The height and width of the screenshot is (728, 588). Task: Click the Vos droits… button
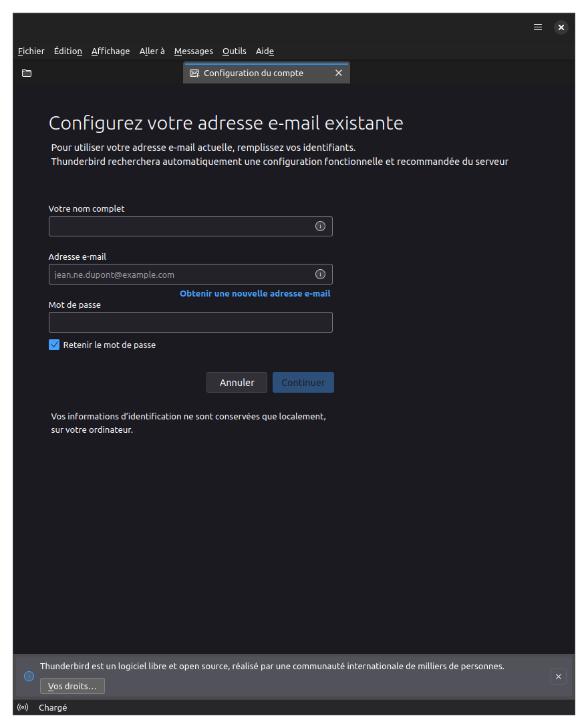click(72, 686)
